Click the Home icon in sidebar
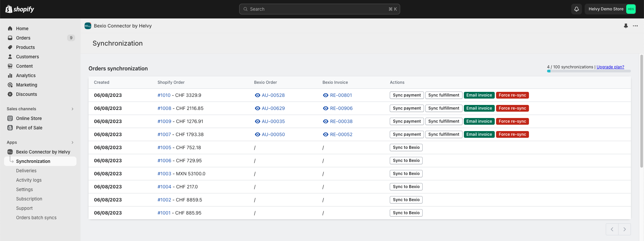Screen dimensions: 644x241 tap(10, 28)
